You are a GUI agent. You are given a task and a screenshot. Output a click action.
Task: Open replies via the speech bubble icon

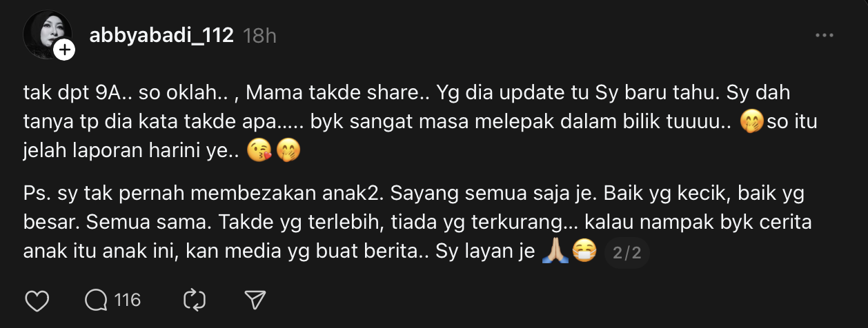(96, 300)
